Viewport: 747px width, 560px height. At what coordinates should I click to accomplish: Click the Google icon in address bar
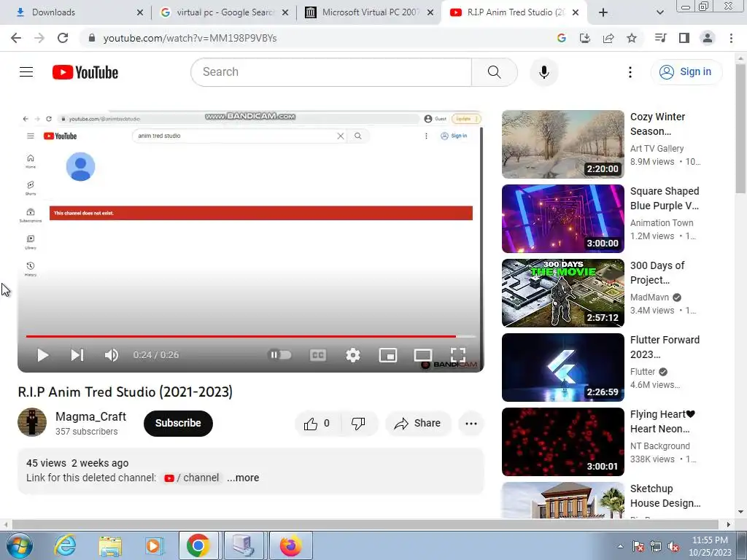pos(561,38)
